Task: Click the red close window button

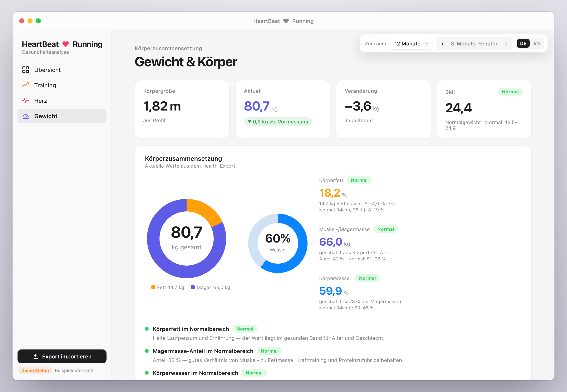Action: 22,21
